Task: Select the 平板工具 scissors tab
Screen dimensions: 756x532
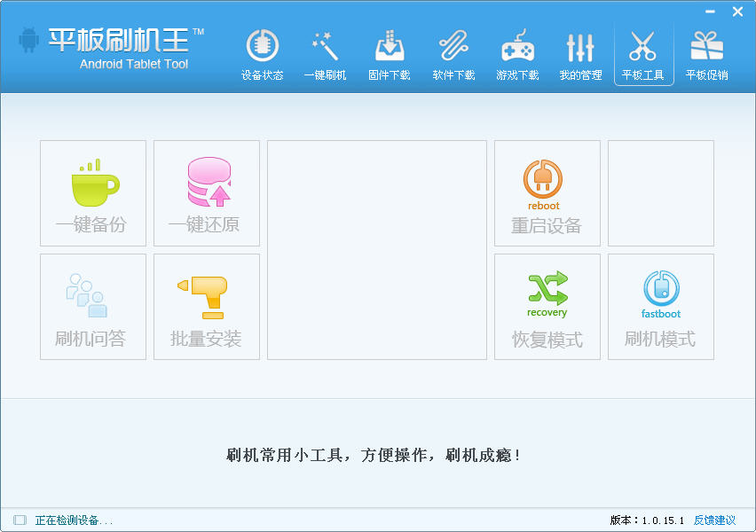Action: pos(643,55)
